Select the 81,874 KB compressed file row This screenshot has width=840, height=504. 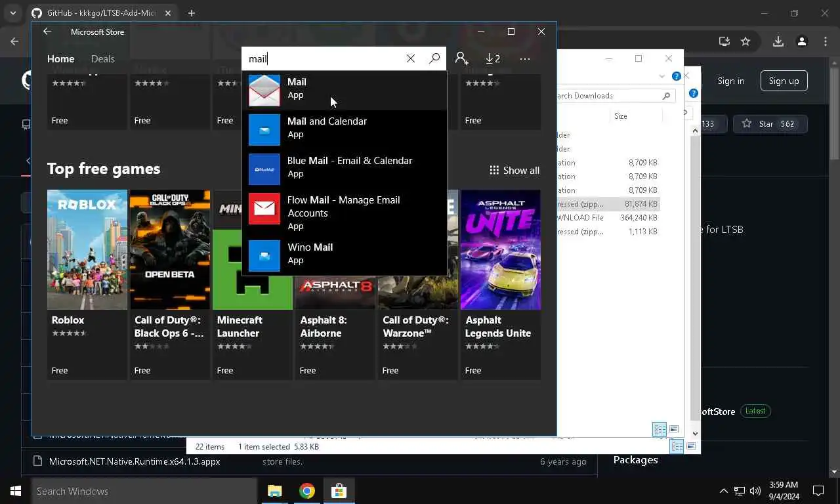[608, 204]
